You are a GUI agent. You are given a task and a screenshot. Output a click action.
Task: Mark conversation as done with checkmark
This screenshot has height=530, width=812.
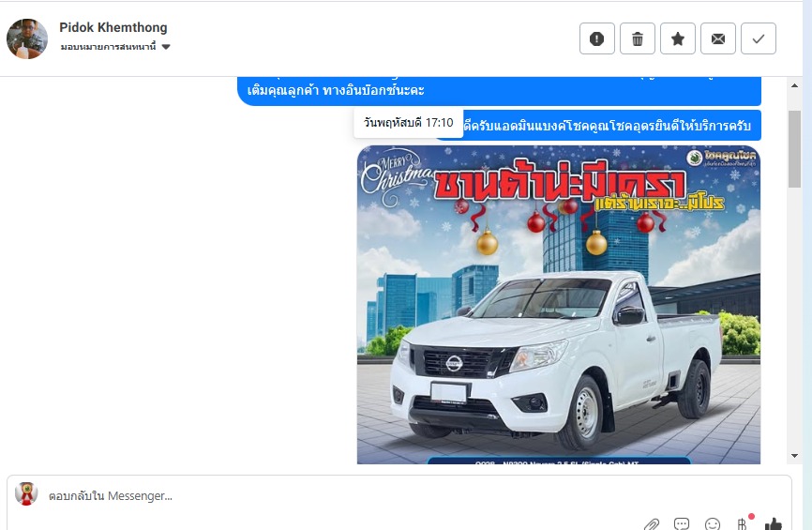click(x=759, y=38)
